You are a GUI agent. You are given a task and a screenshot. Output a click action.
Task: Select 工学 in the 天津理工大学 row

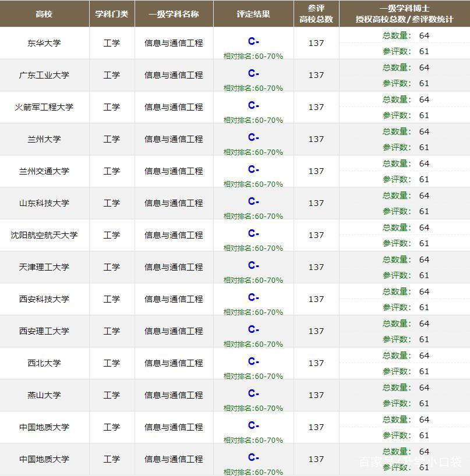click(112, 267)
